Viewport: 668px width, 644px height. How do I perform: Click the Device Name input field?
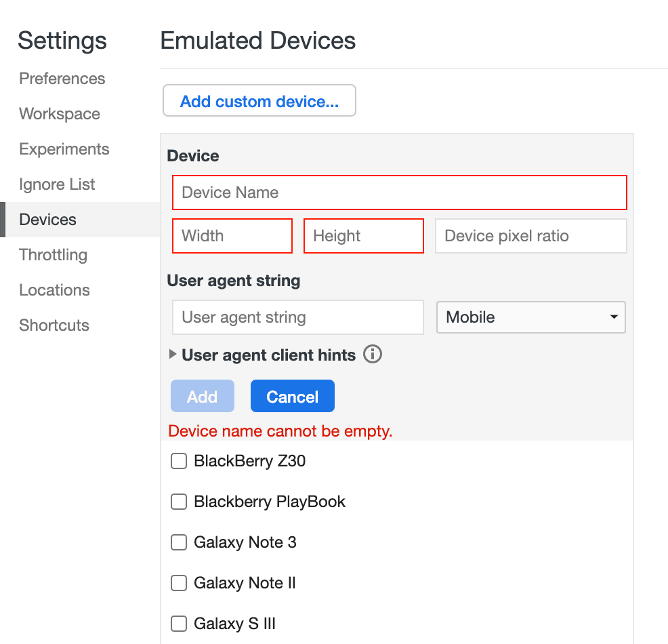(x=399, y=193)
